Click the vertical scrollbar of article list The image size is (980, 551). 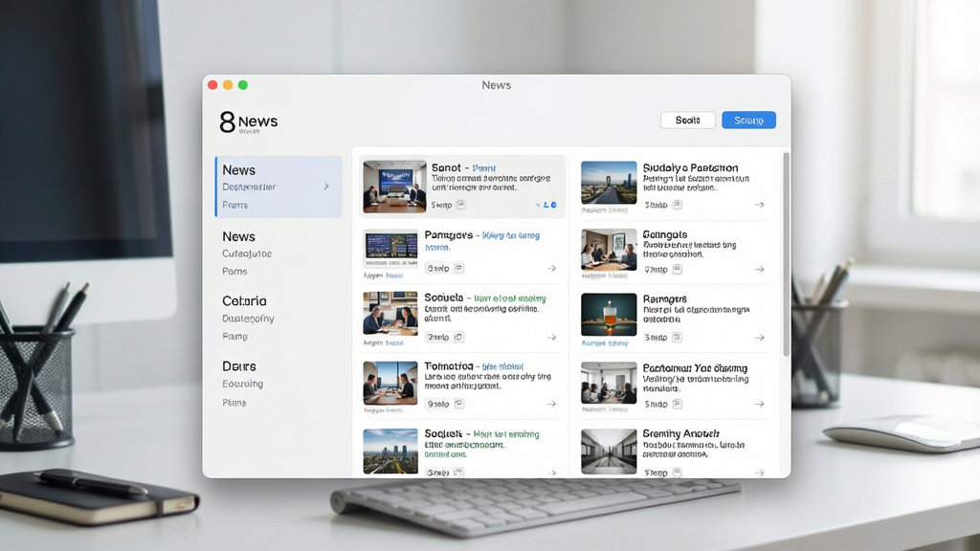point(786,254)
